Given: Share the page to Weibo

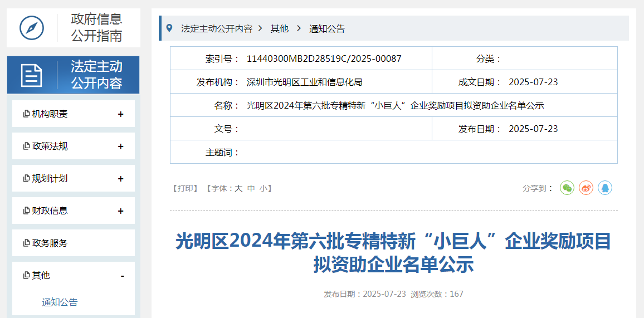Looking at the screenshot, I should pos(586,188).
